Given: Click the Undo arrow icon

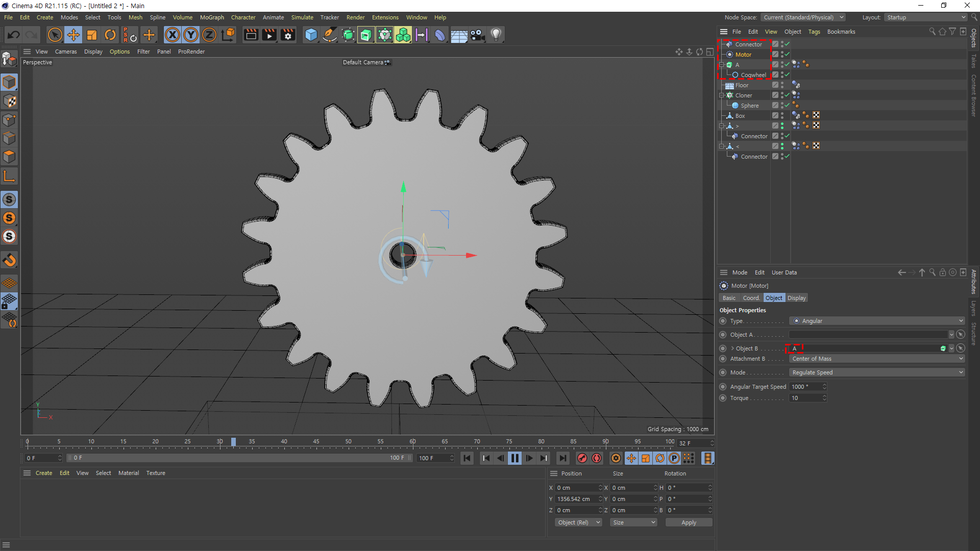Looking at the screenshot, I should tap(14, 35).
